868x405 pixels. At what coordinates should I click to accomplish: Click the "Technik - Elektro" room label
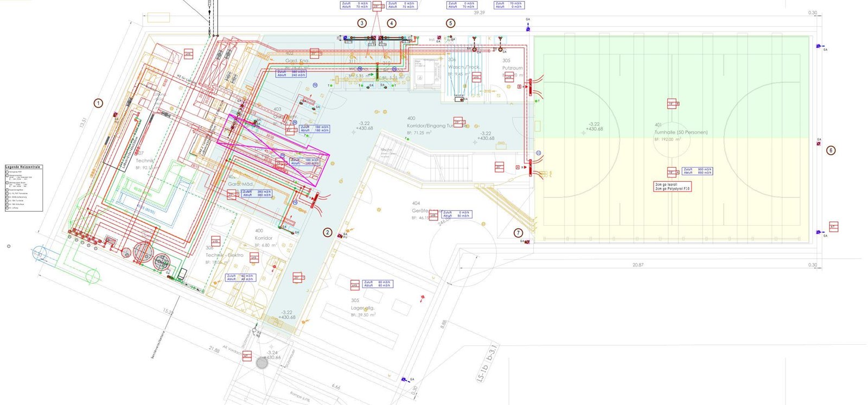tap(224, 255)
